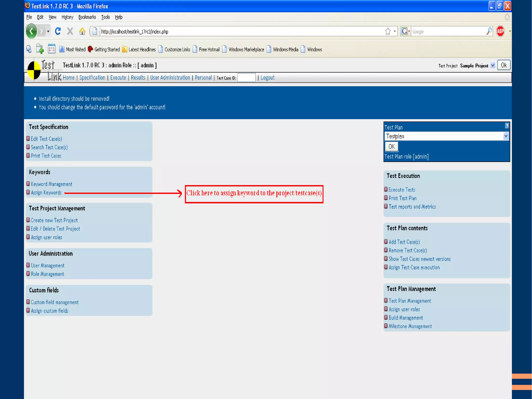Open User Administration in top navigation

(x=170, y=78)
